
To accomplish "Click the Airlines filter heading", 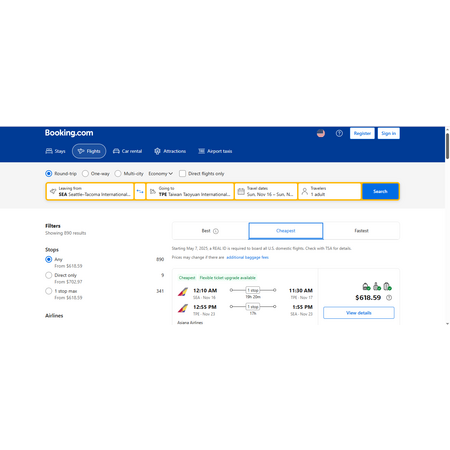I will [54, 316].
